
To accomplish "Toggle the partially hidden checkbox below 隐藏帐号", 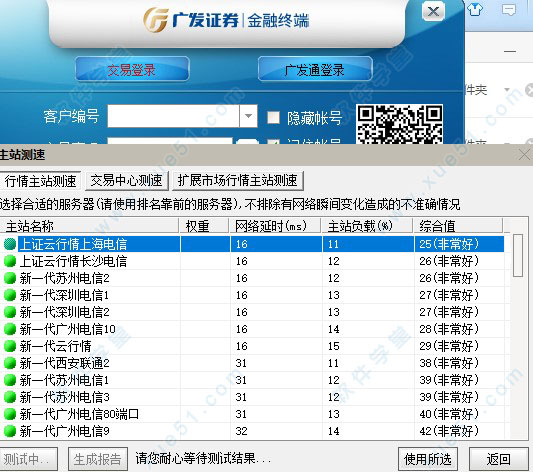I will [273, 141].
